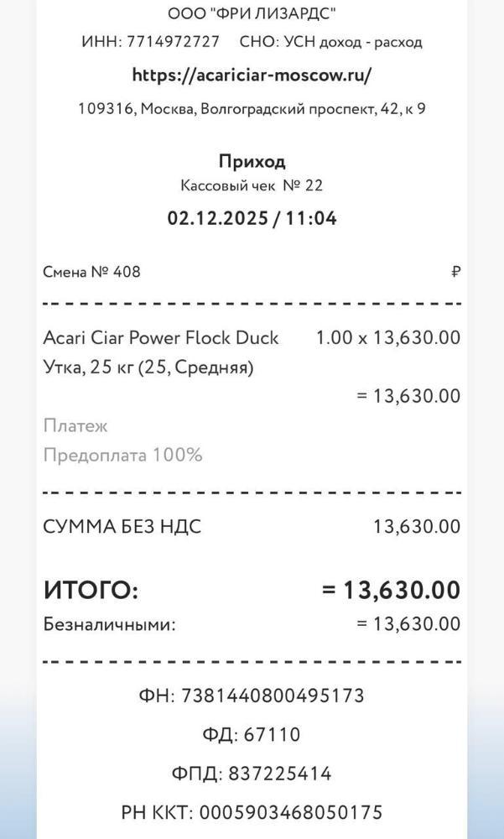Click the Волгоградский проспект address line
The width and height of the screenshot is (504, 839).
252,108
